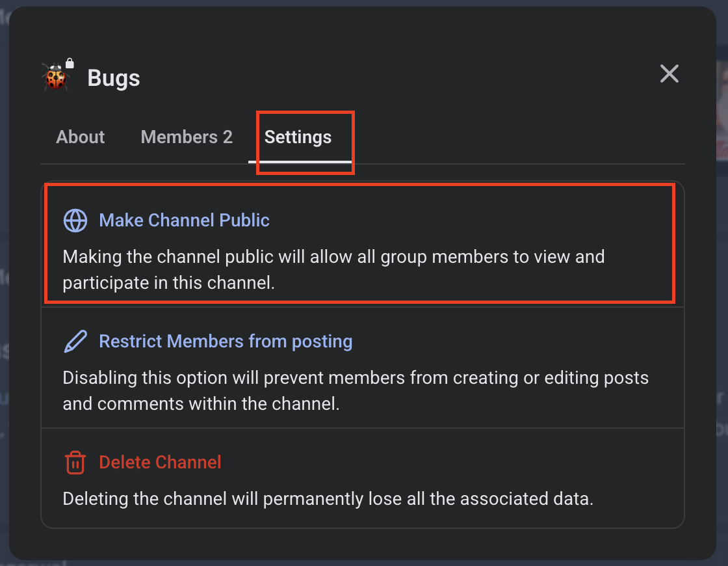This screenshot has width=728, height=566.
Task: Select the Settings tab
Action: point(298,137)
